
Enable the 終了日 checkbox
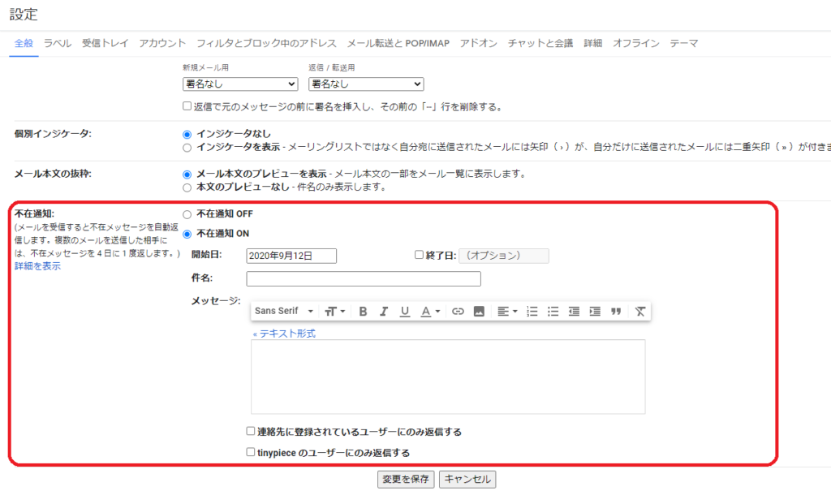[420, 255]
